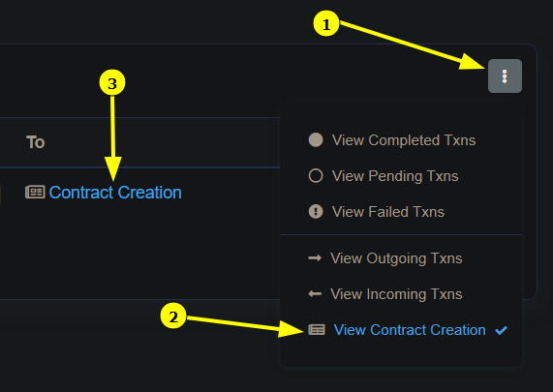Click the checkmark beside View Contract Creation
Screen dimensions: 553x392
click(x=501, y=330)
